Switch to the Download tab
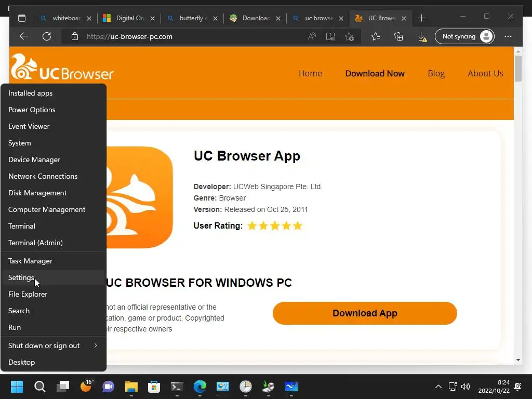Screen dimensions: 532x399 coord(255,18)
